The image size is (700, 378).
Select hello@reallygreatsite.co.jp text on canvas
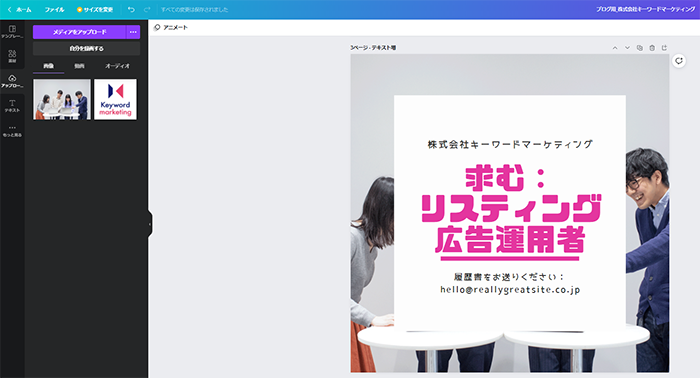click(x=510, y=290)
